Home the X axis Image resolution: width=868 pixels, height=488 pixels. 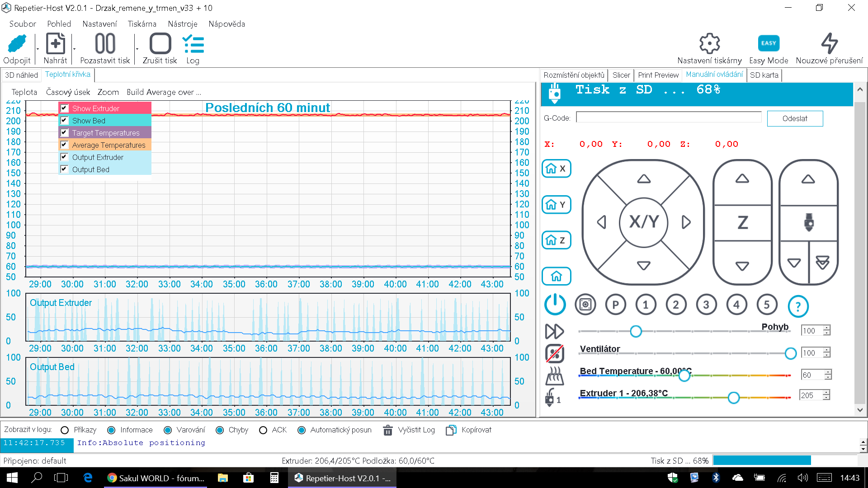tap(556, 169)
